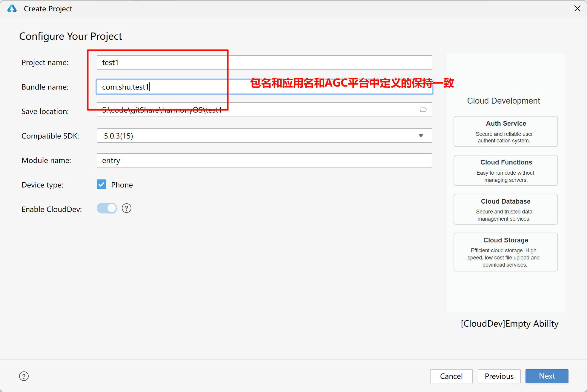Click the Previous button
Image resolution: width=587 pixels, height=392 pixels.
coord(499,376)
